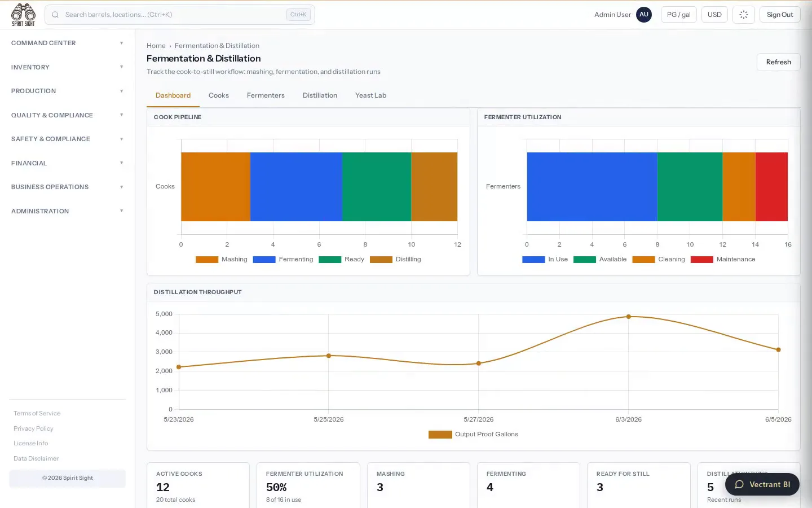
Task: Hide the Mashing series in legend
Action: click(x=222, y=259)
